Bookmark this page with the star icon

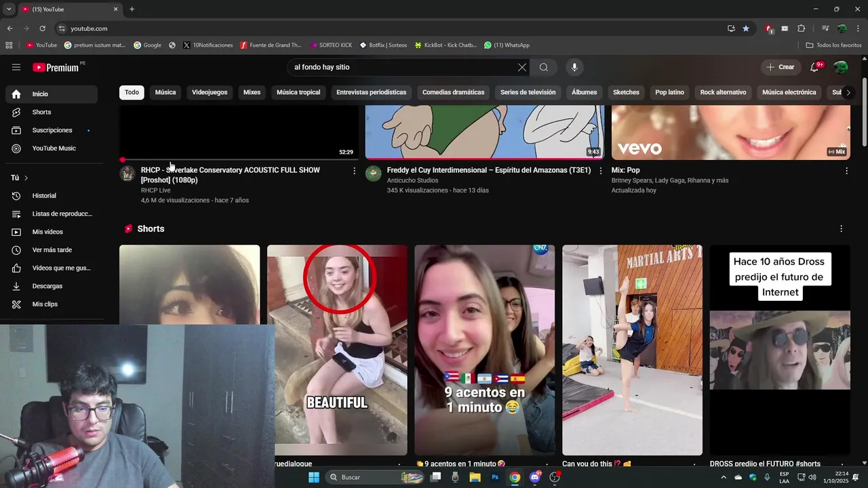click(x=746, y=28)
